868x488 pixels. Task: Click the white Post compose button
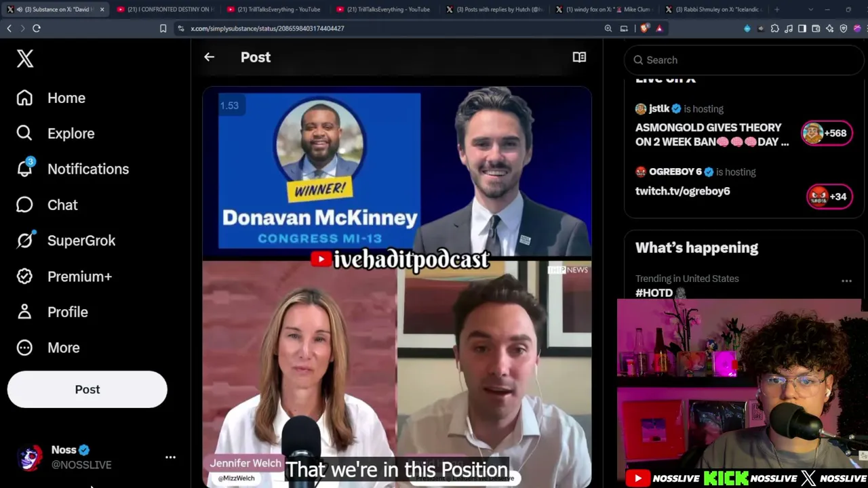(x=87, y=390)
